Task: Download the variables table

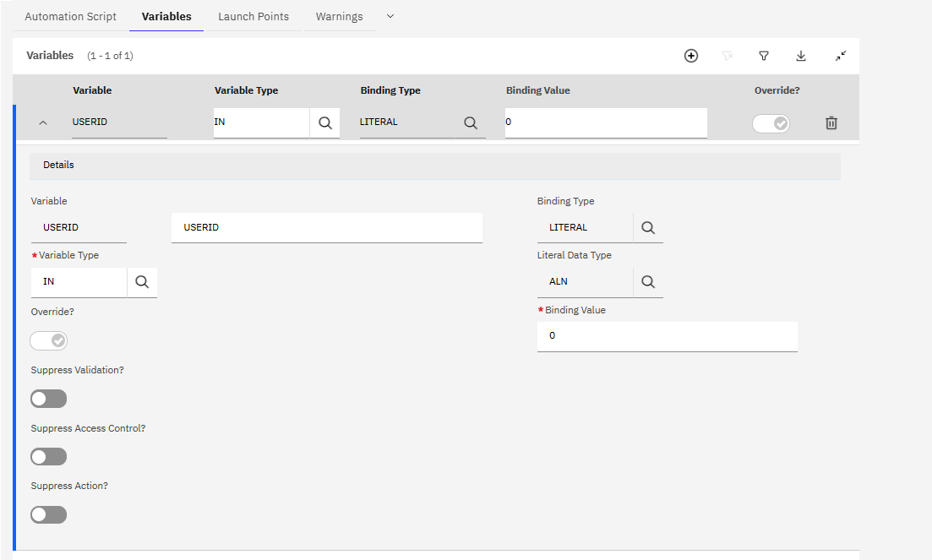Action: (x=801, y=56)
